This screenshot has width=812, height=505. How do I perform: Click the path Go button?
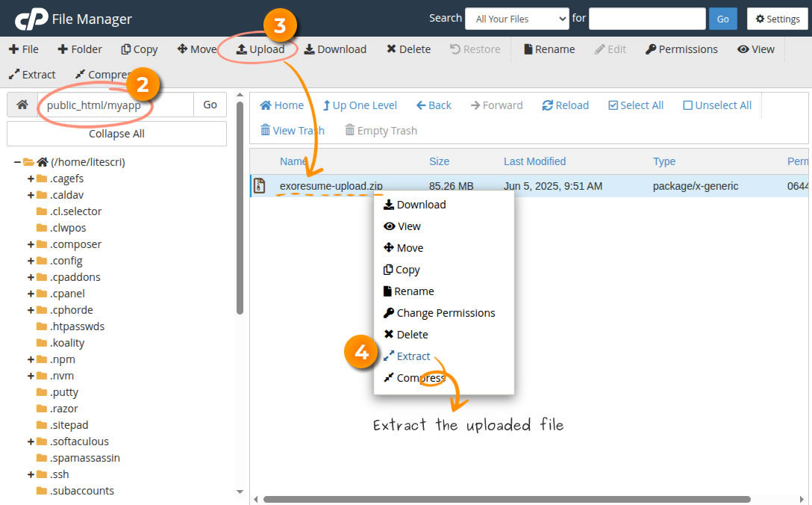[x=210, y=105]
